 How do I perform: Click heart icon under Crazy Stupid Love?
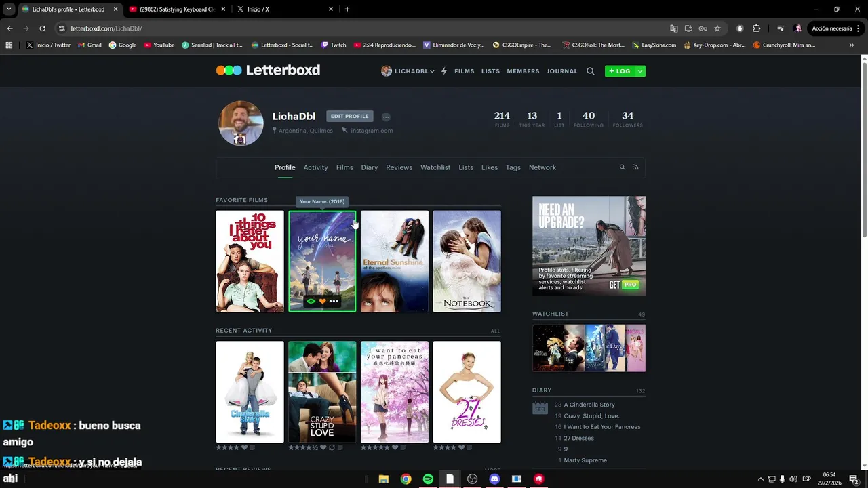(x=323, y=447)
